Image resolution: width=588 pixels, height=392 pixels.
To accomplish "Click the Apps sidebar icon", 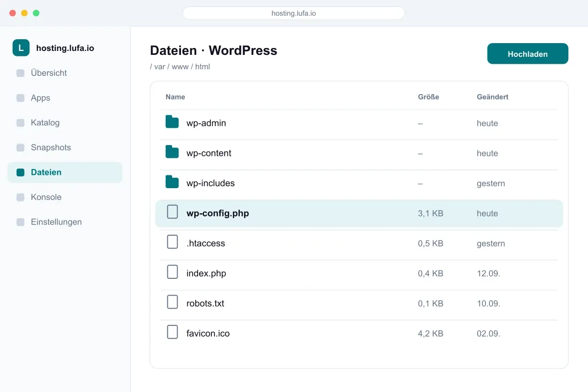I will tap(21, 98).
